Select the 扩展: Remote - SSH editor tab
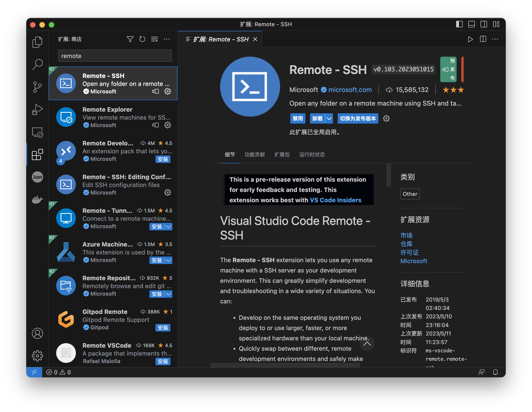The width and height of the screenshot is (532, 412). point(220,39)
